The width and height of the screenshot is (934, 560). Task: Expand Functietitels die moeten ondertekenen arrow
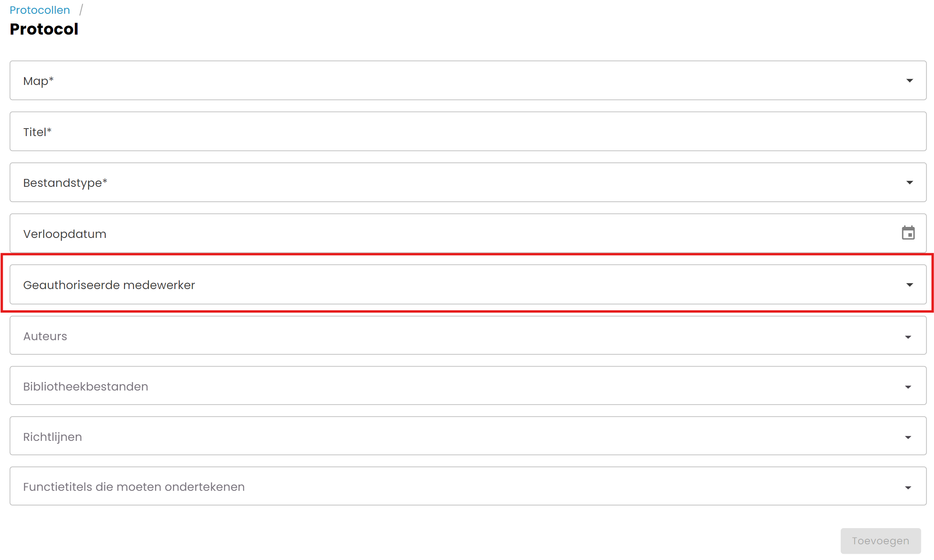point(908,488)
